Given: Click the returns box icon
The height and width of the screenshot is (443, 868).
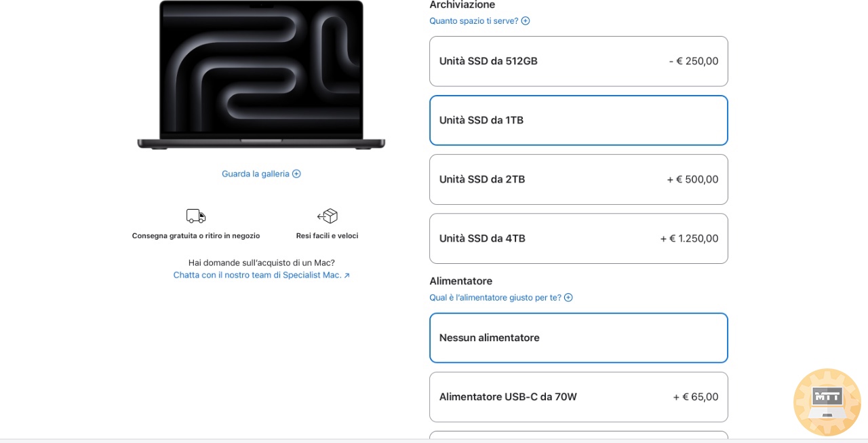Looking at the screenshot, I should click(x=328, y=216).
